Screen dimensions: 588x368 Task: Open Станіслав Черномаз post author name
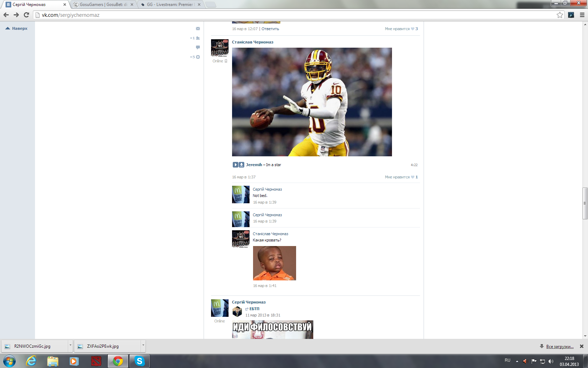click(x=253, y=42)
